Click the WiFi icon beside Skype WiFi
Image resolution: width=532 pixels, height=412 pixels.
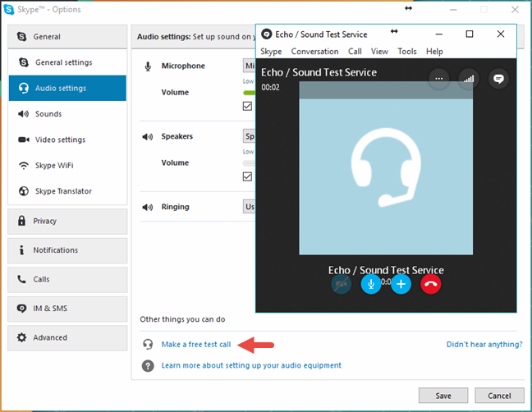[24, 166]
